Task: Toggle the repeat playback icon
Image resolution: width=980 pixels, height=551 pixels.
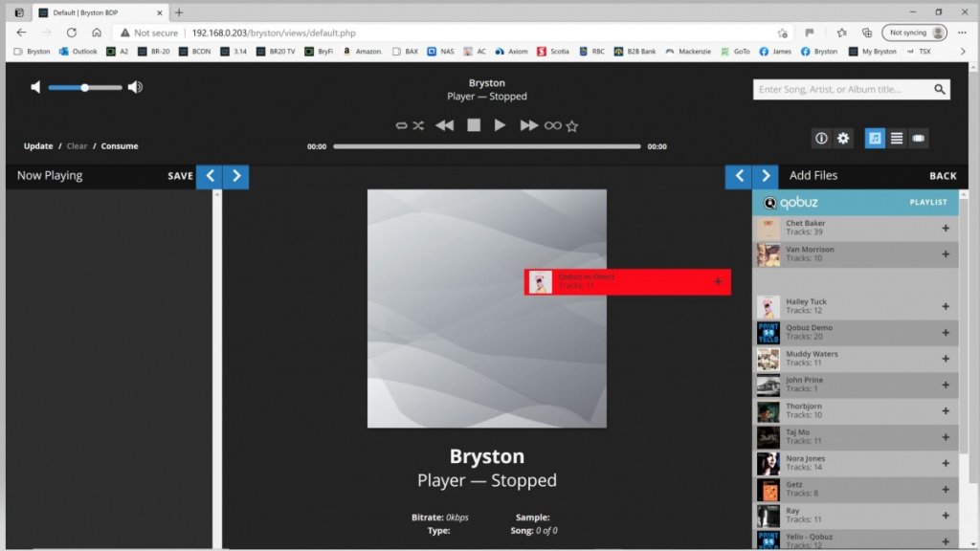Action: point(401,125)
